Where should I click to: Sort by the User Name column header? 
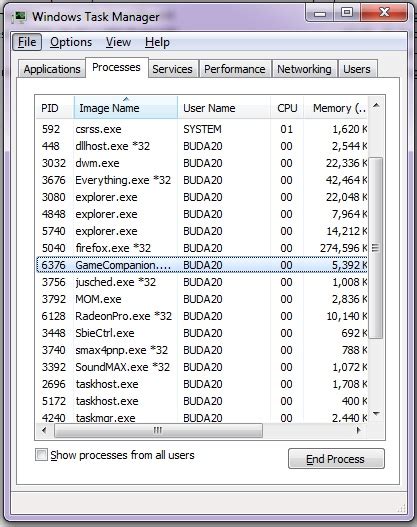click(224, 108)
